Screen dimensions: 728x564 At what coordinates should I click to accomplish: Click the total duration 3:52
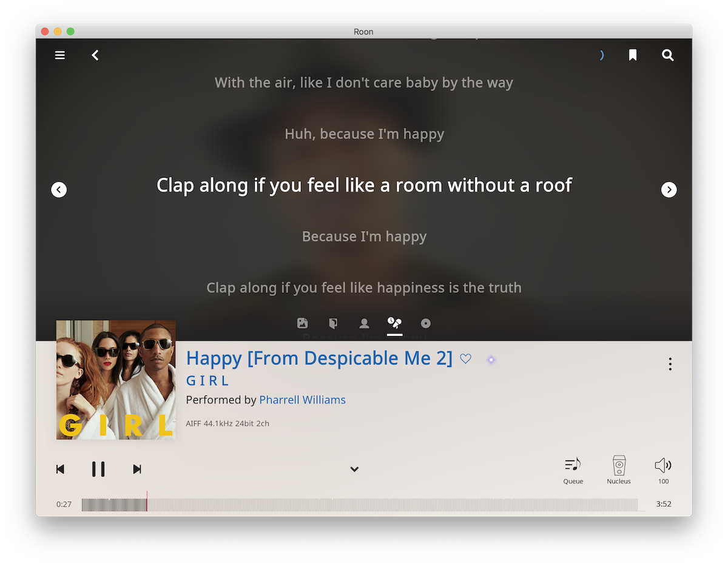664,504
